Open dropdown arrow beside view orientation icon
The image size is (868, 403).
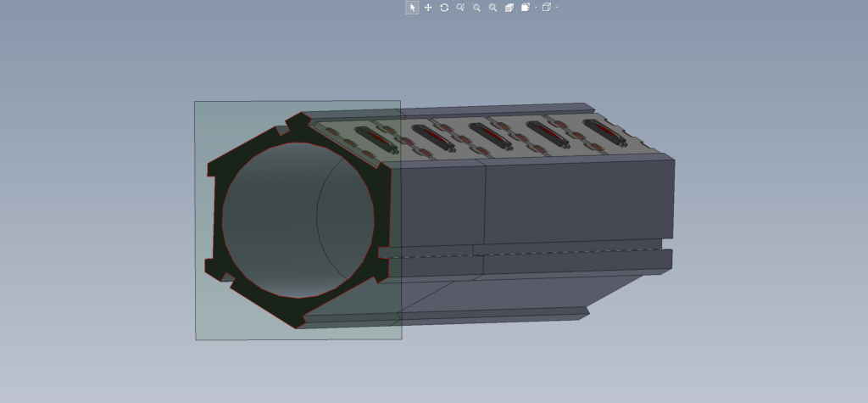point(536,8)
